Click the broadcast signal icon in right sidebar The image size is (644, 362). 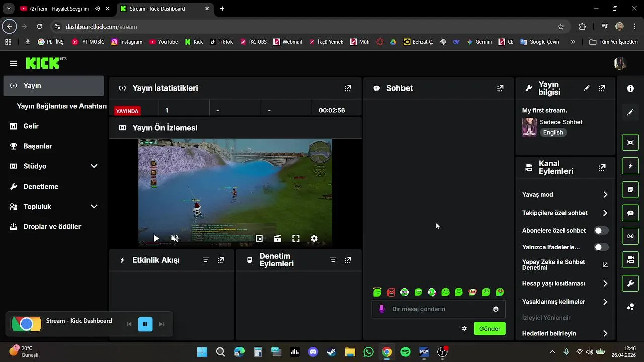(630, 236)
